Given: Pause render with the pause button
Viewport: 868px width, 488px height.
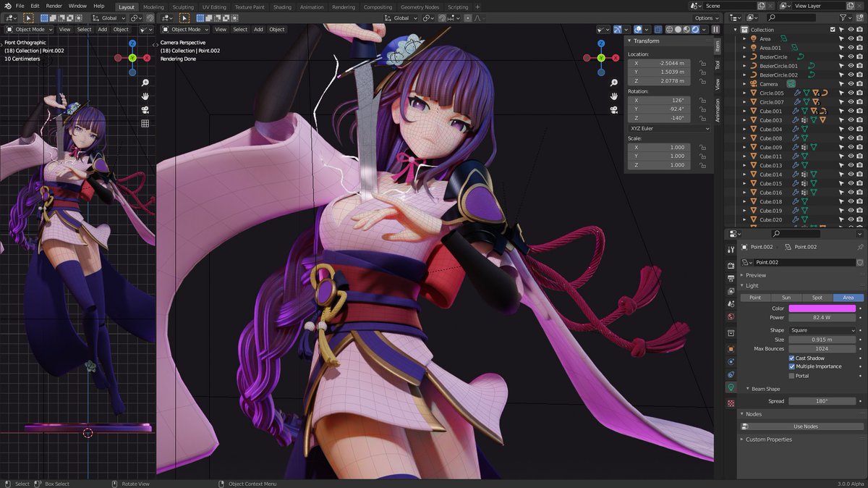Looking at the screenshot, I should [x=715, y=30].
